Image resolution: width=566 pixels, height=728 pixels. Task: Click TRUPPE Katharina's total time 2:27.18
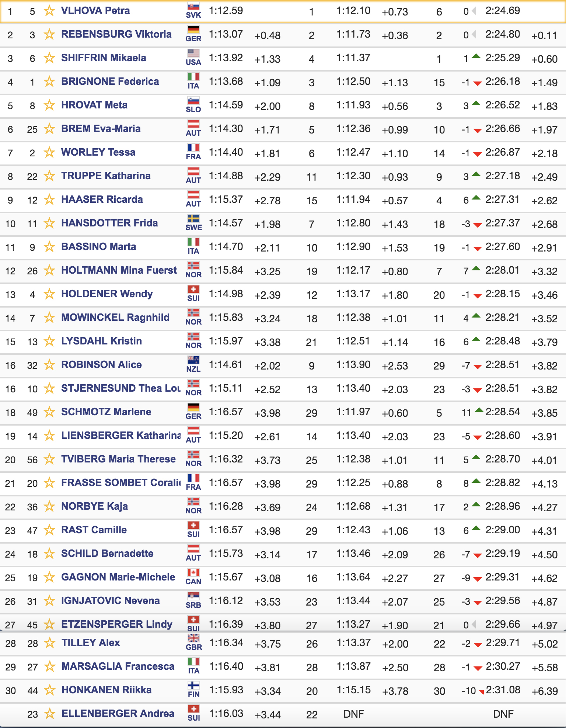503,176
